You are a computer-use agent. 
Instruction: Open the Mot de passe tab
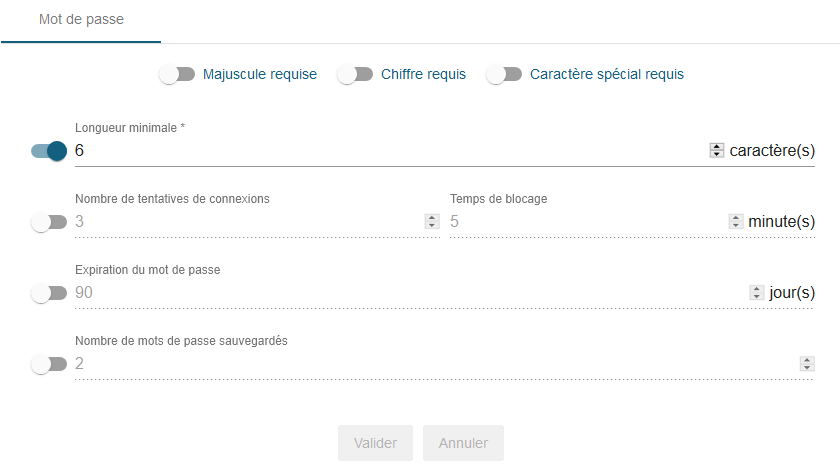point(81,20)
